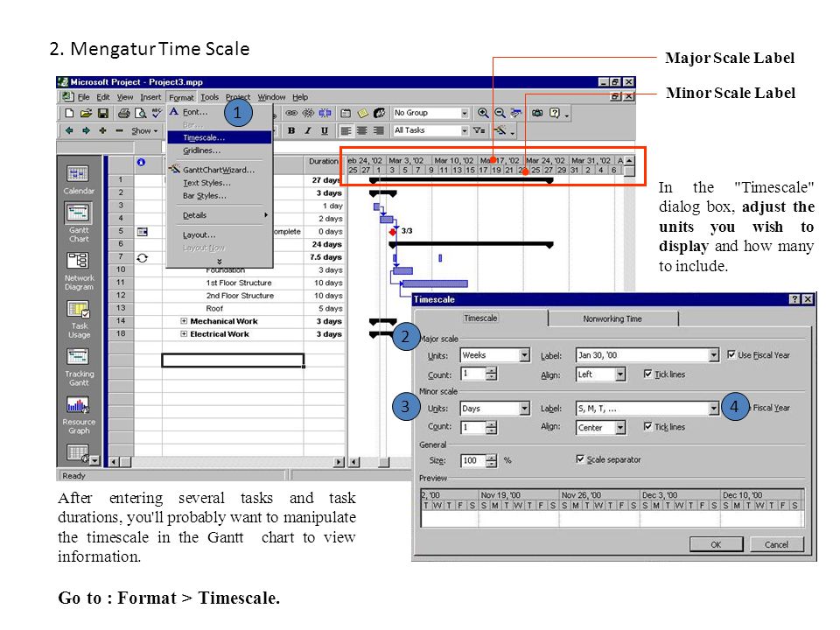Toggle the Scale separator checkbox
Viewport: 840px width, 630px height.
[x=580, y=459]
